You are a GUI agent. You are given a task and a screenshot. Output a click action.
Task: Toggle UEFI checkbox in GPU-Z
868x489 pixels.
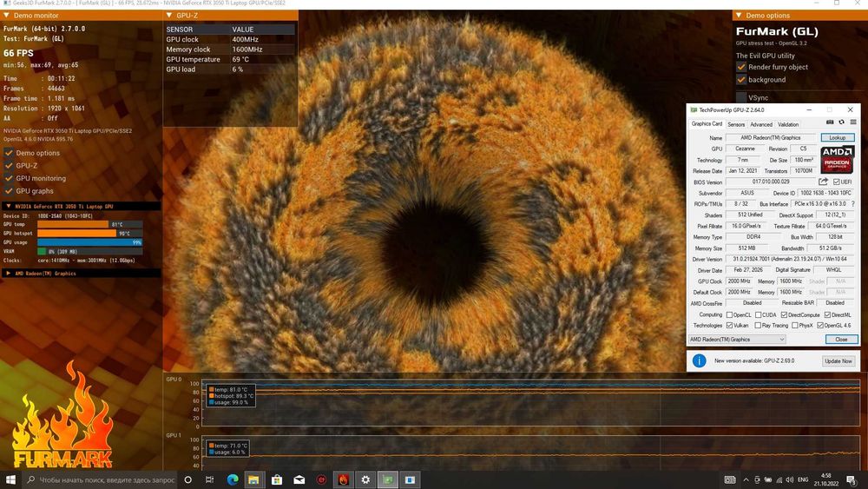point(836,182)
